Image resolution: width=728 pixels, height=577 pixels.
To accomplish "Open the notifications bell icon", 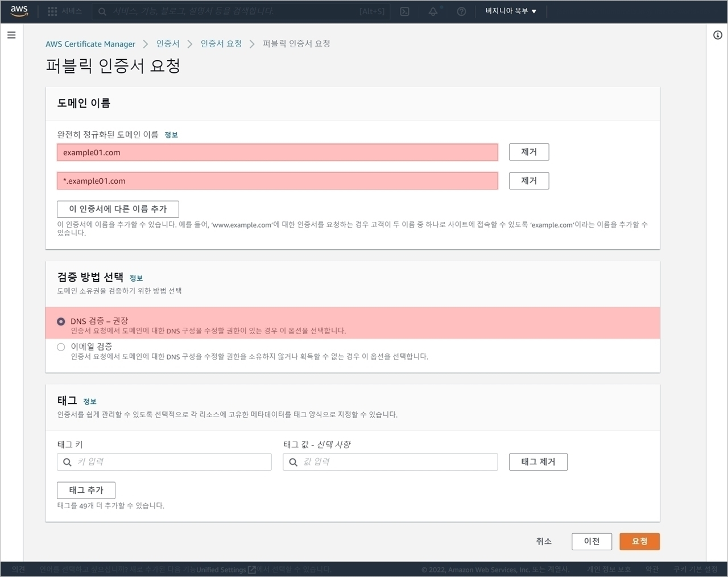I will click(433, 11).
